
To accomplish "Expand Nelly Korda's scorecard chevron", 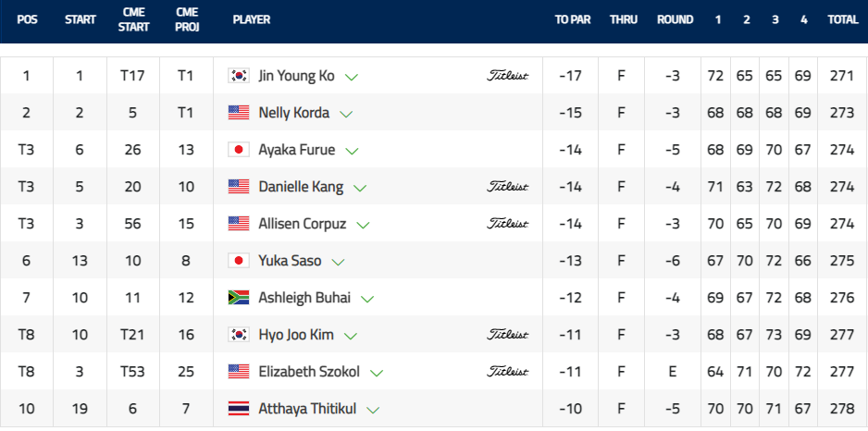I will [x=346, y=115].
